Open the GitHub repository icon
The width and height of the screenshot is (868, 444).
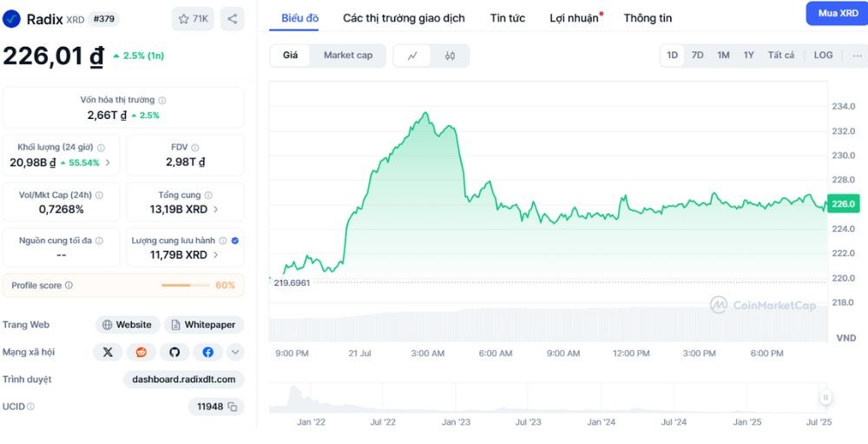click(x=174, y=352)
